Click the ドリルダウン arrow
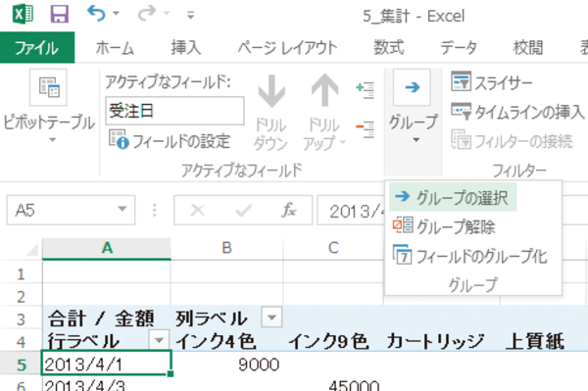This screenshot has width=588, height=391. (x=270, y=113)
